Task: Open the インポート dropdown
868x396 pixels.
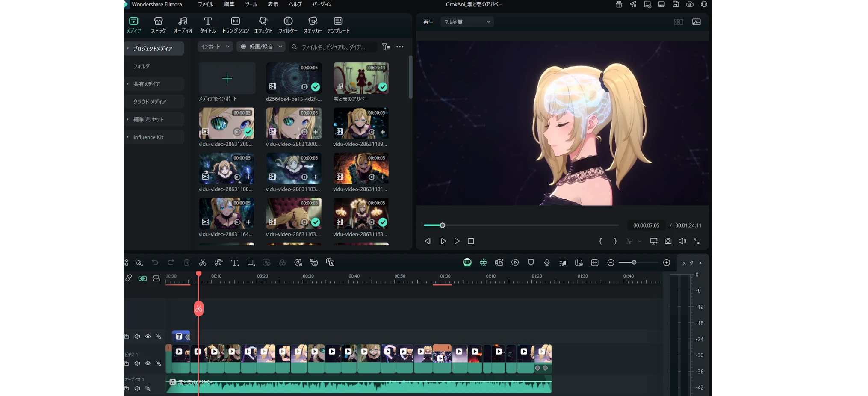Action: tap(215, 47)
